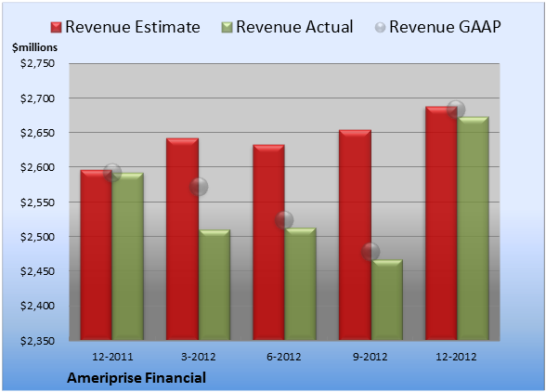The width and height of the screenshot is (546, 392).
Task: Select the red estimate bar for 12-2012
Action: (441, 223)
